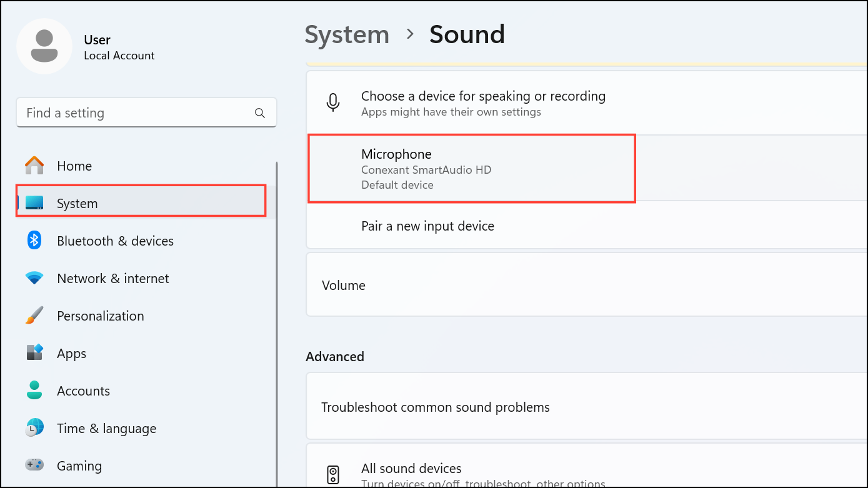Click Pair a new input device
The width and height of the screenshot is (868, 488).
(x=427, y=226)
